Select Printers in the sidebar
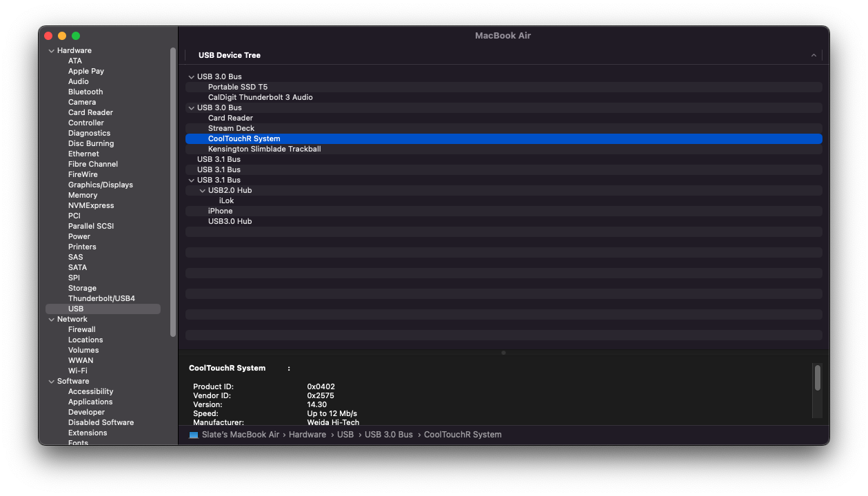Screen dimensions: 868x496 82,247
